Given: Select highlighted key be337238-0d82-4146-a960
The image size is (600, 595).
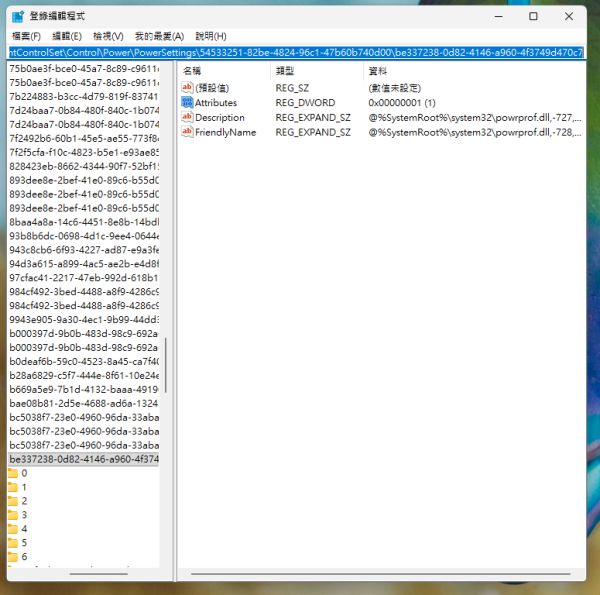Looking at the screenshot, I should coord(84,459).
